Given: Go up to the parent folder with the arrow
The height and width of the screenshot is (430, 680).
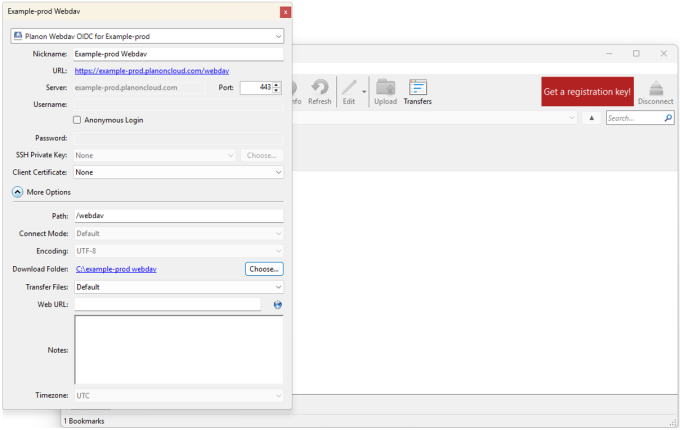Looking at the screenshot, I should click(592, 118).
